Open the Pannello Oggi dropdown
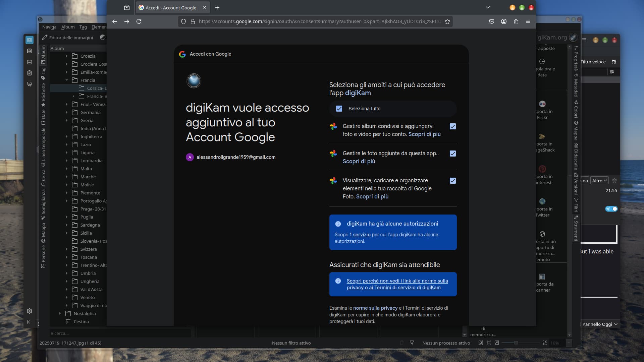The image size is (644, 362). pos(599,324)
